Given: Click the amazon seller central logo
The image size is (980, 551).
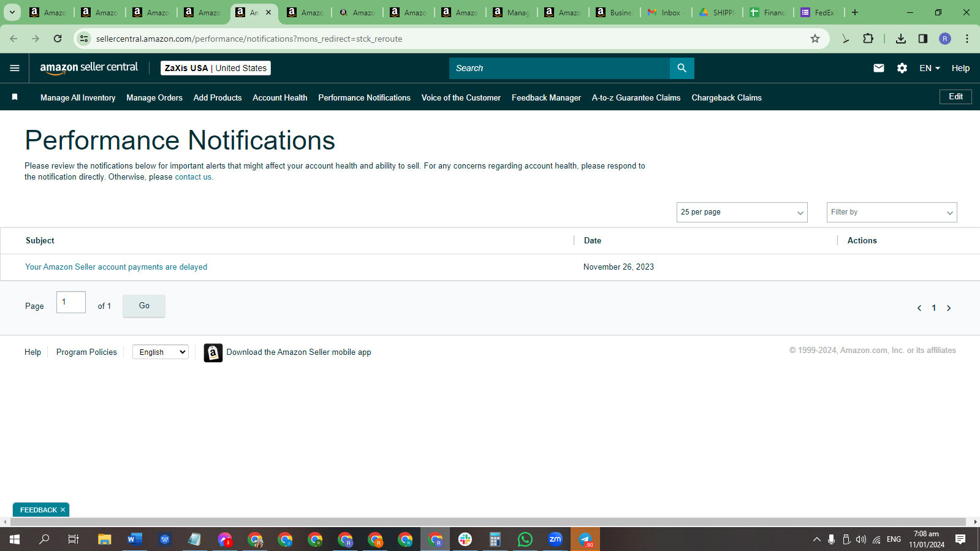Looking at the screenshot, I should (89, 68).
